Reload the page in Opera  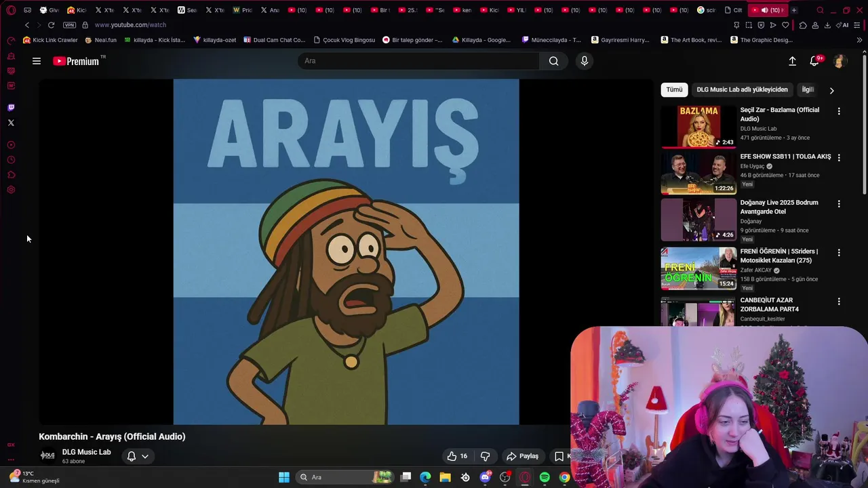(x=51, y=25)
